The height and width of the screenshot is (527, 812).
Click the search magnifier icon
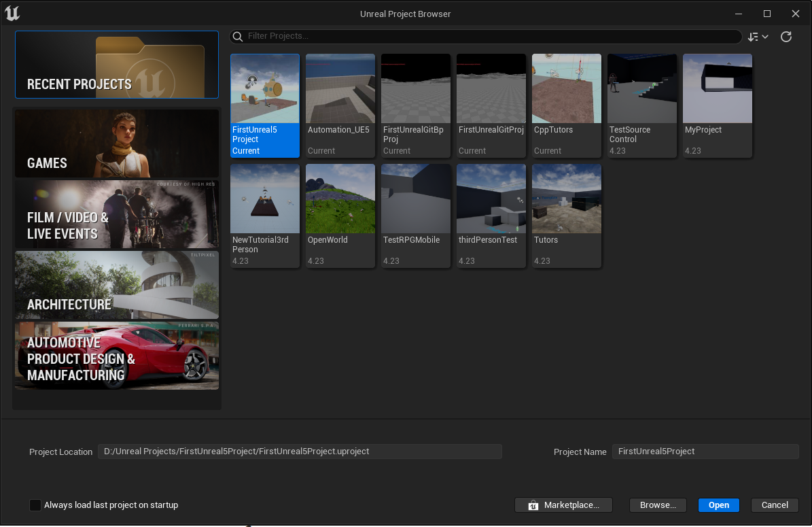(237, 36)
